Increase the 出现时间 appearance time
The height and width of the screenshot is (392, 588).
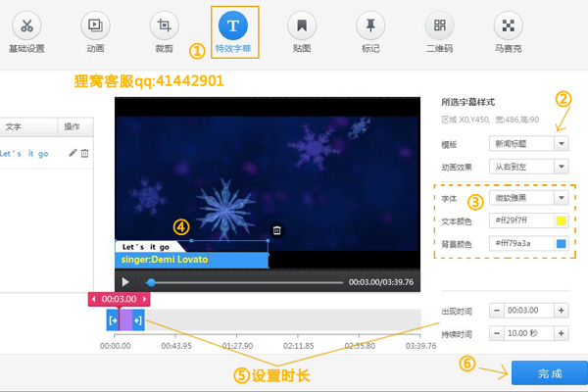coord(562,311)
